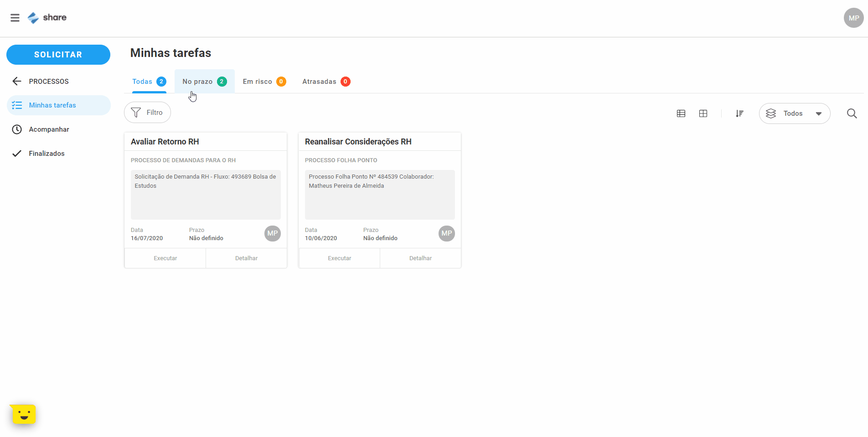The width and height of the screenshot is (868, 437).
Task: Open the Avaliar Retorno RH card title
Action: point(165,142)
